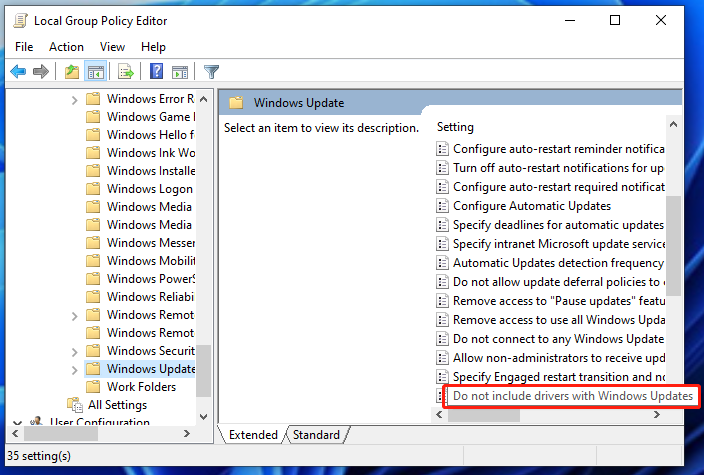Open the Action menu
This screenshot has width=704, height=475.
(x=66, y=47)
